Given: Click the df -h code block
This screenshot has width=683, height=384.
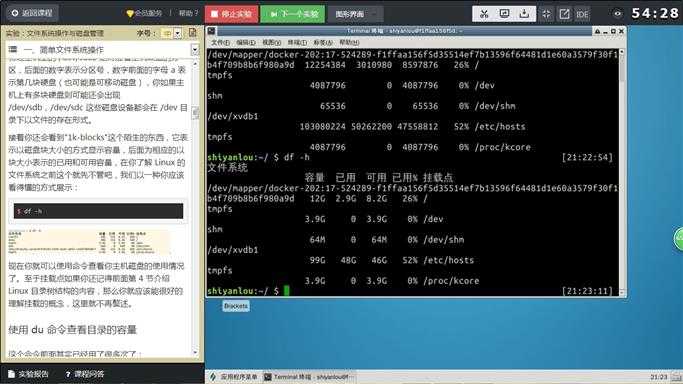Looking at the screenshot, I should (98, 211).
